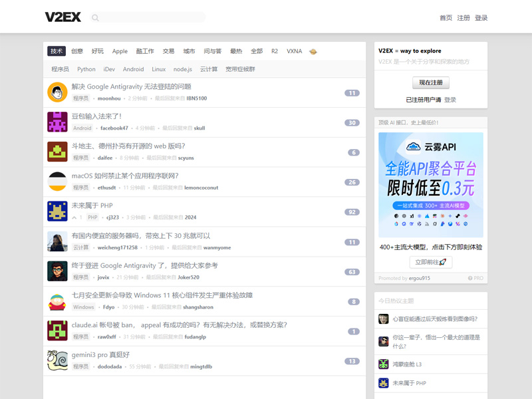Click the South Park avatar by Fdyo
Viewport: 532px width, 399px height.
click(57, 301)
